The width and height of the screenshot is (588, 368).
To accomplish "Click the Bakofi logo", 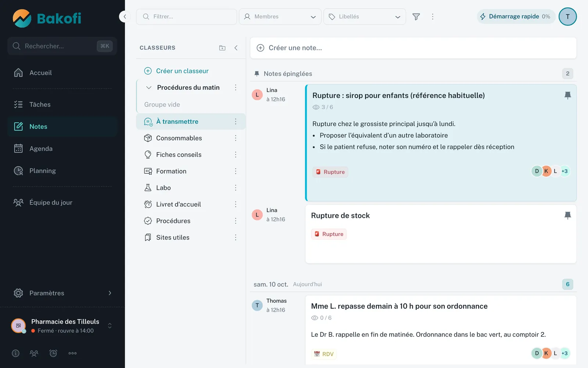I will (x=47, y=18).
